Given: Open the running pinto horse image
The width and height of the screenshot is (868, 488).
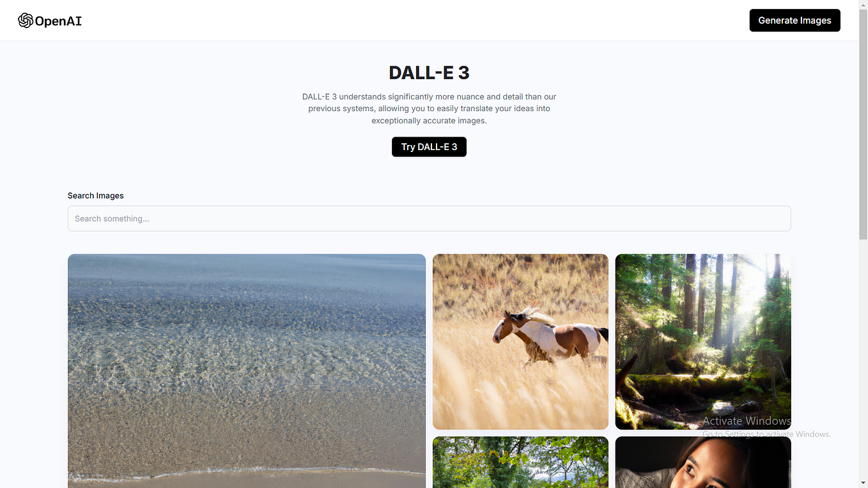Looking at the screenshot, I should point(520,342).
